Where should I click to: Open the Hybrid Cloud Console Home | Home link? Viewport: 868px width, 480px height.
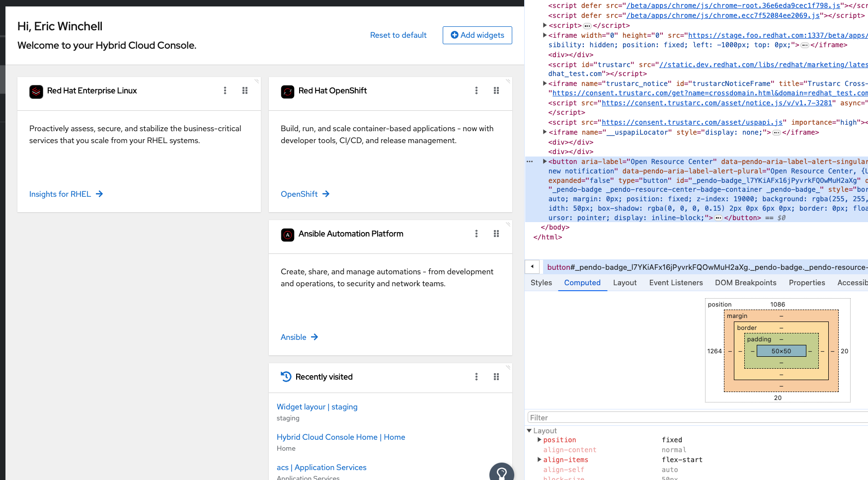tap(341, 437)
